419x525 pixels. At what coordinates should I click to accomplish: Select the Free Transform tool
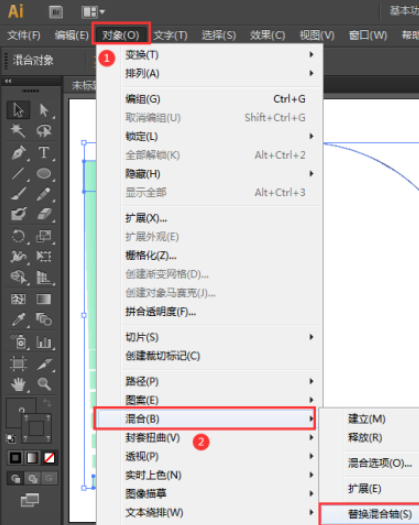coord(44,257)
